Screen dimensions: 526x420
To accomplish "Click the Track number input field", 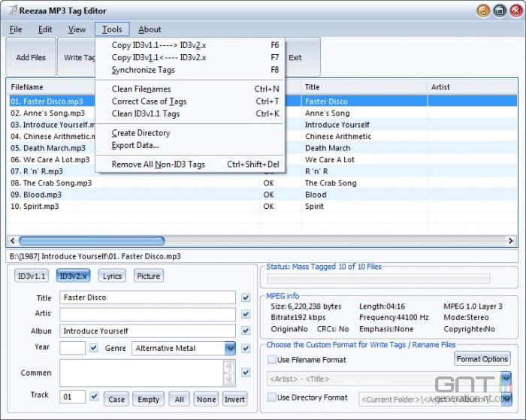I will pos(72,397).
